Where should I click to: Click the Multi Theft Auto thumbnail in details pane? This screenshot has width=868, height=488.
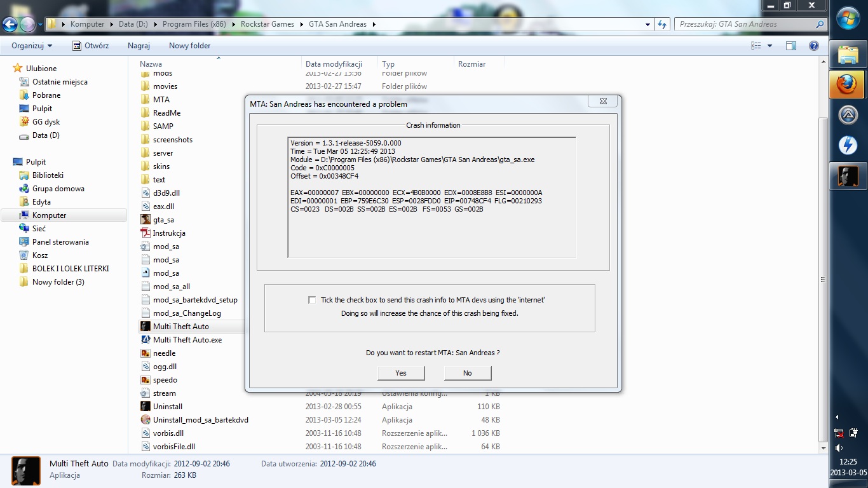tap(26, 471)
